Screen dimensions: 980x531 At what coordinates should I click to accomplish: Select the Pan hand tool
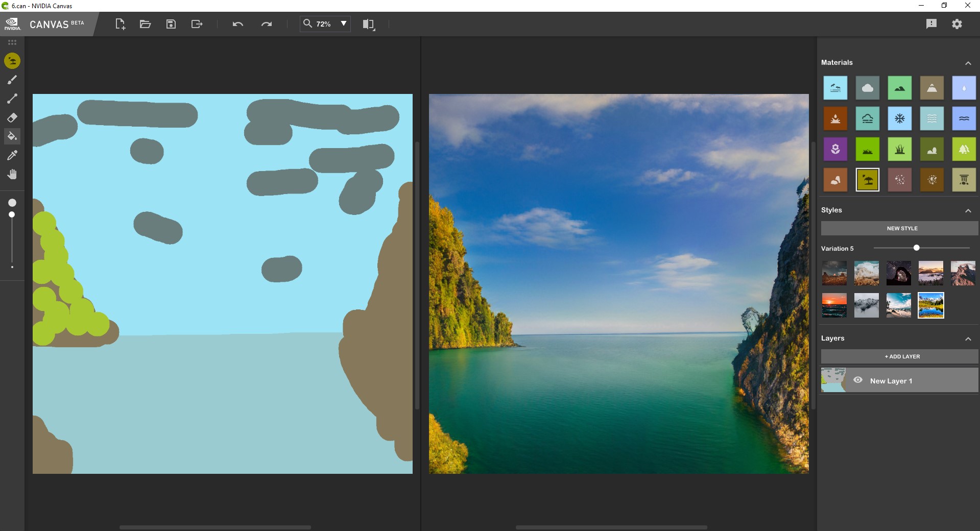[12, 174]
